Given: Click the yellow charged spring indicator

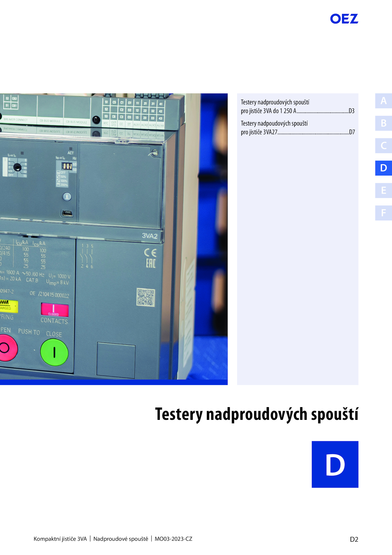Looking at the screenshot, I should [9, 306].
